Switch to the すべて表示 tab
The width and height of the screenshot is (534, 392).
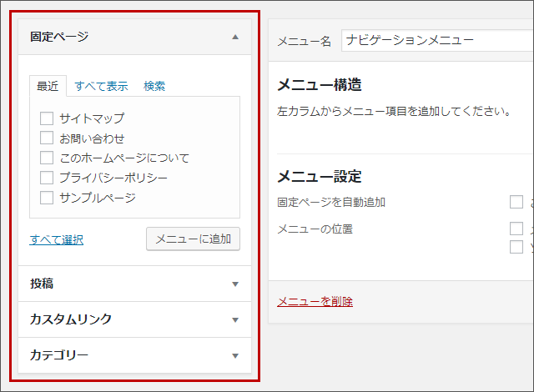tap(101, 86)
